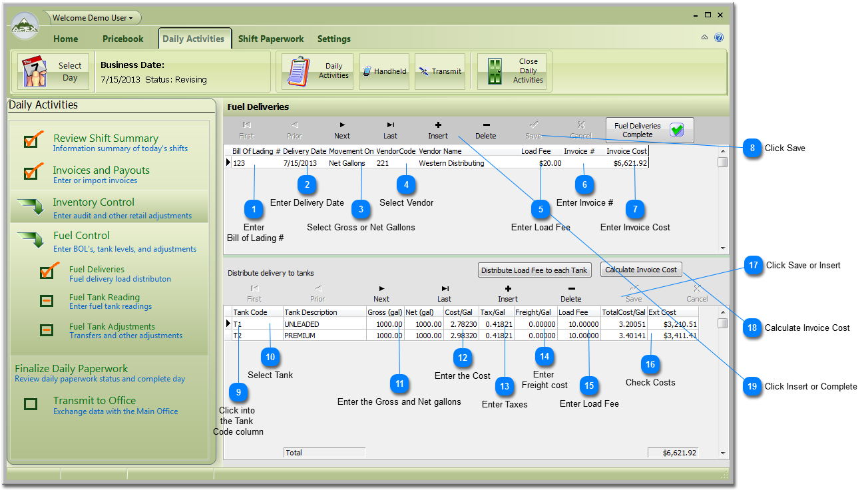Screen dimensions: 868x490
Task: Click Insert plus icon in Fuel Deliveries toolbar
Action: (x=438, y=124)
